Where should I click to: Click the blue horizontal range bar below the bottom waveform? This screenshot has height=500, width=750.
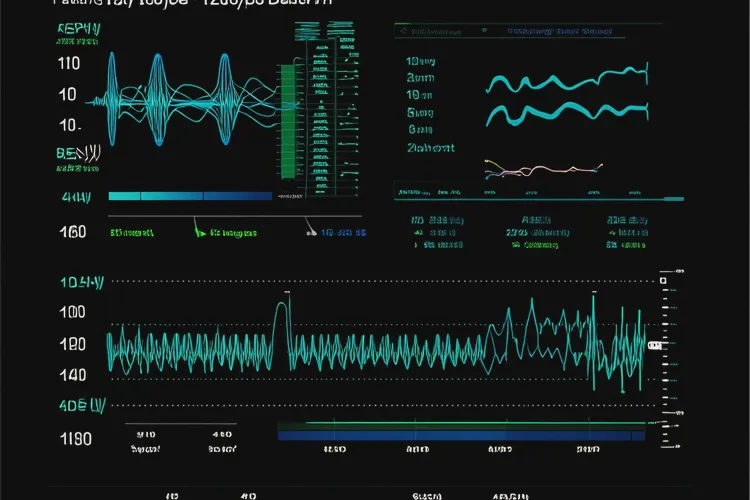460,434
